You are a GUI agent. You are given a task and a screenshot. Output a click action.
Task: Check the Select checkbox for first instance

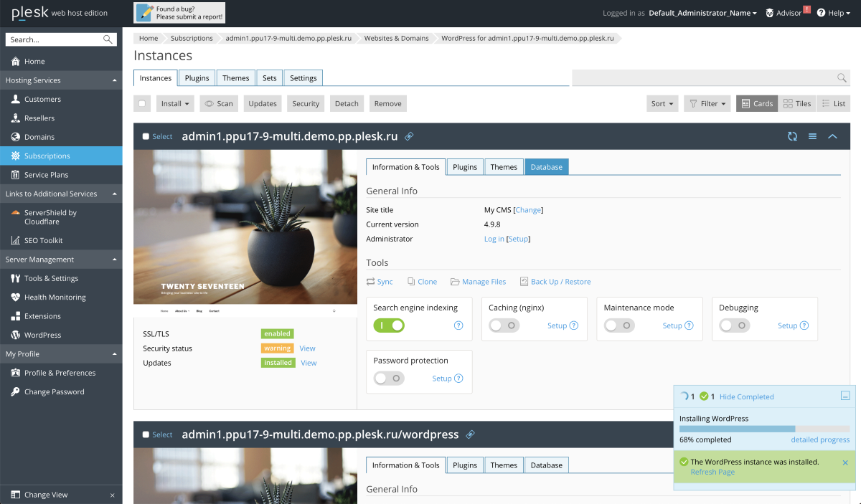[x=146, y=136]
